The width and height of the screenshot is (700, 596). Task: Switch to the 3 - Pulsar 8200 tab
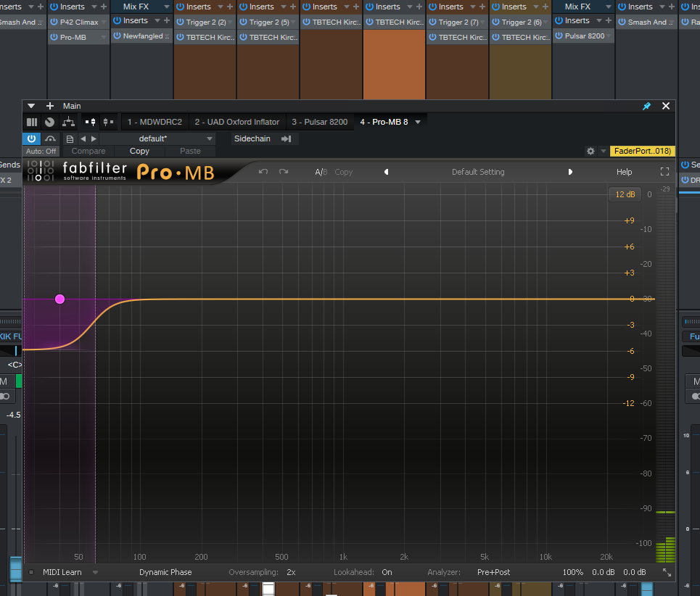click(x=320, y=122)
